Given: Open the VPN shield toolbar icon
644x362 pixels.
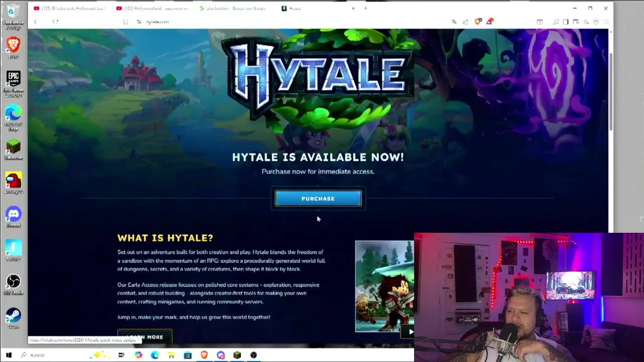Looking at the screenshot, I should pos(596,22).
